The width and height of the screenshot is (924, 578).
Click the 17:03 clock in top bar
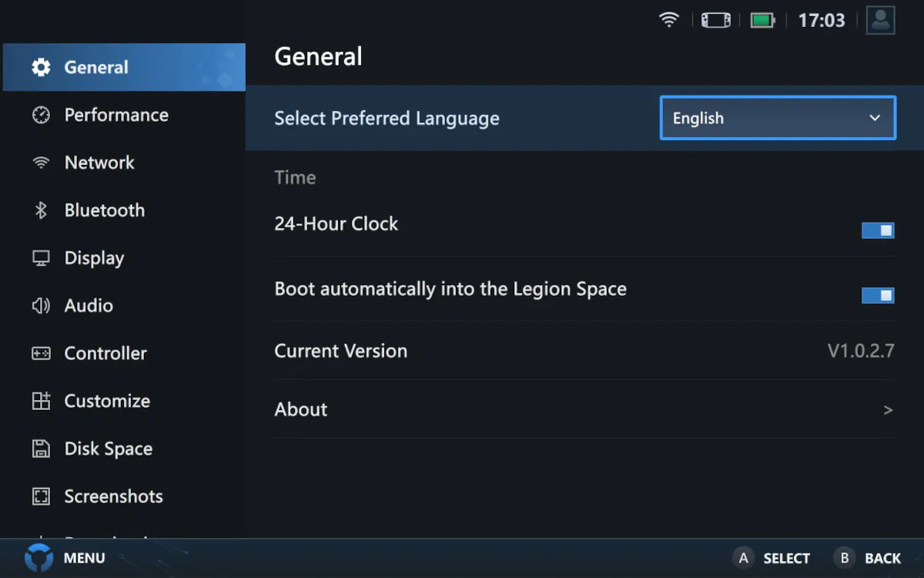(x=822, y=21)
